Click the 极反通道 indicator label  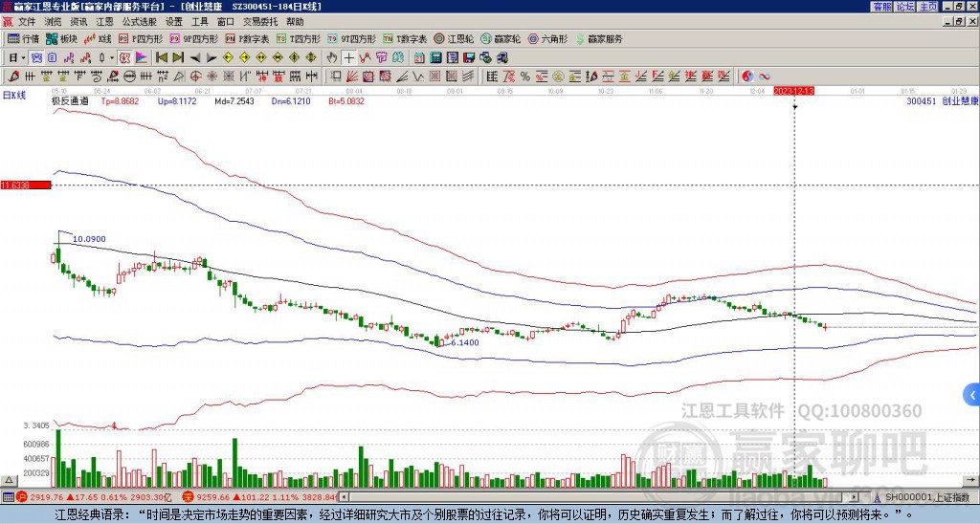(70, 100)
